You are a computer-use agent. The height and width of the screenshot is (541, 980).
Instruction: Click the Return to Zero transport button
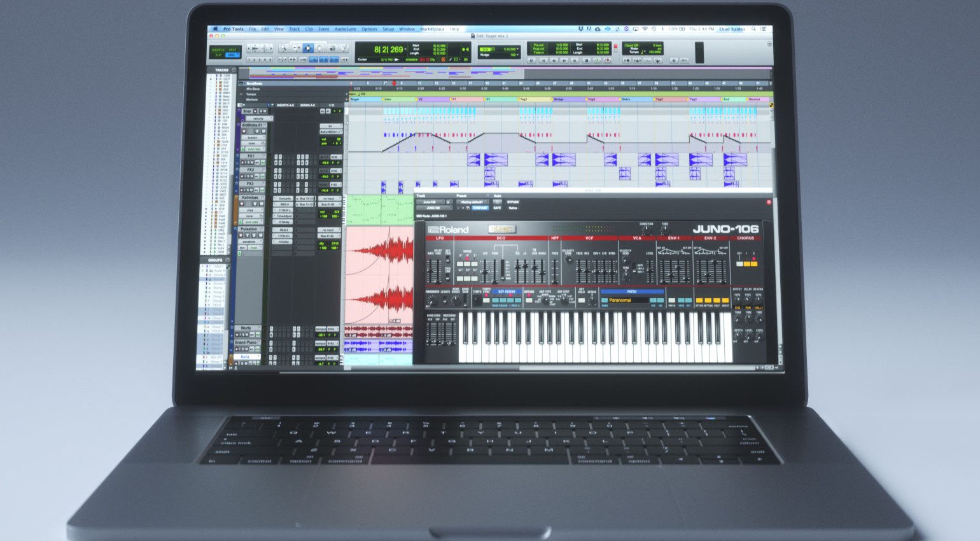coord(543,60)
